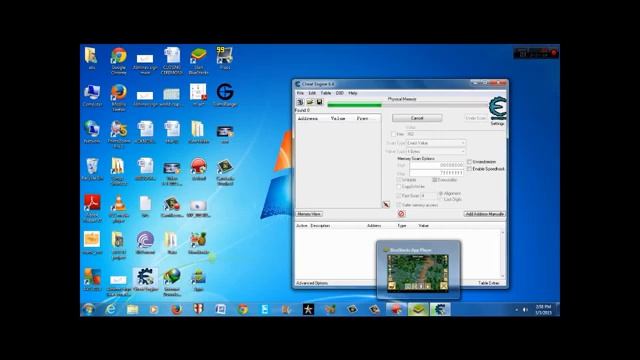640x360 pixels.
Task: Open Windows Explorer from the taskbar
Action: pos(132,309)
